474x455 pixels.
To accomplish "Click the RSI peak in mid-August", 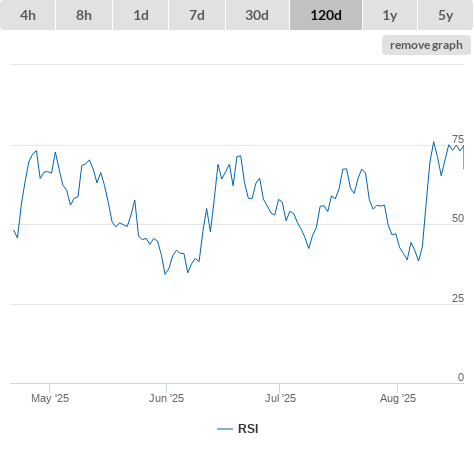I will 434,142.
